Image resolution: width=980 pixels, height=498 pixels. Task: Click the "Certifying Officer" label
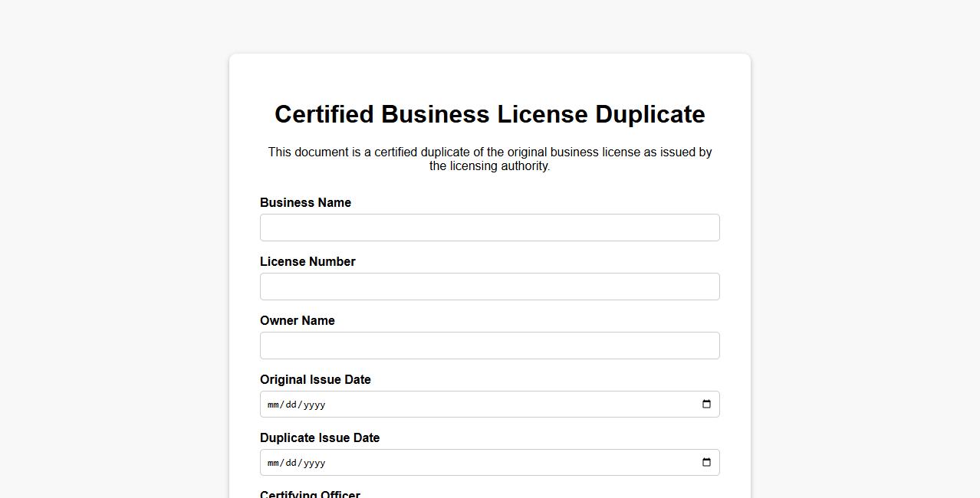click(310, 494)
